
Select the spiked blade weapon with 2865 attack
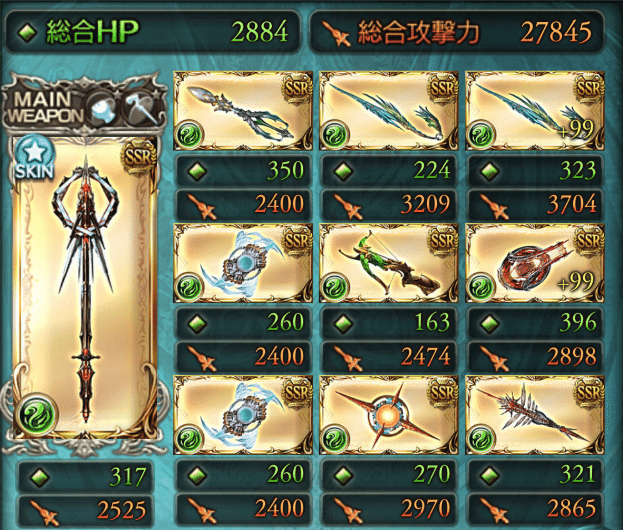535,415
